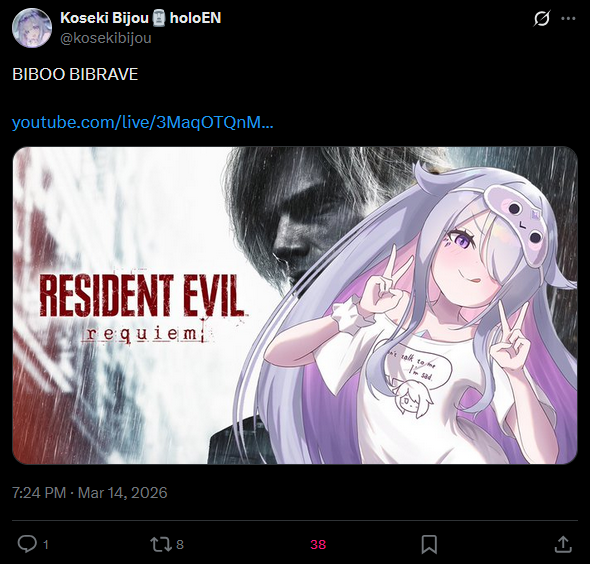Click the BIBOO BIBRAVE post text
The width and height of the screenshot is (590, 564).
[x=75, y=74]
